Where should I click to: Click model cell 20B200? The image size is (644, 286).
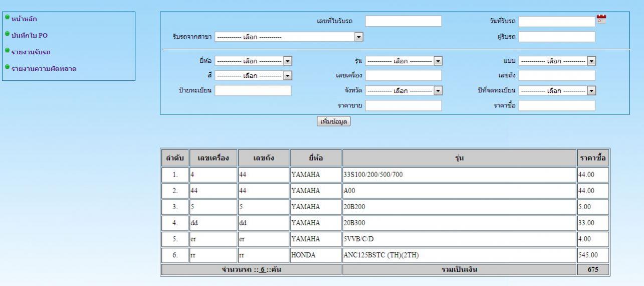459,207
